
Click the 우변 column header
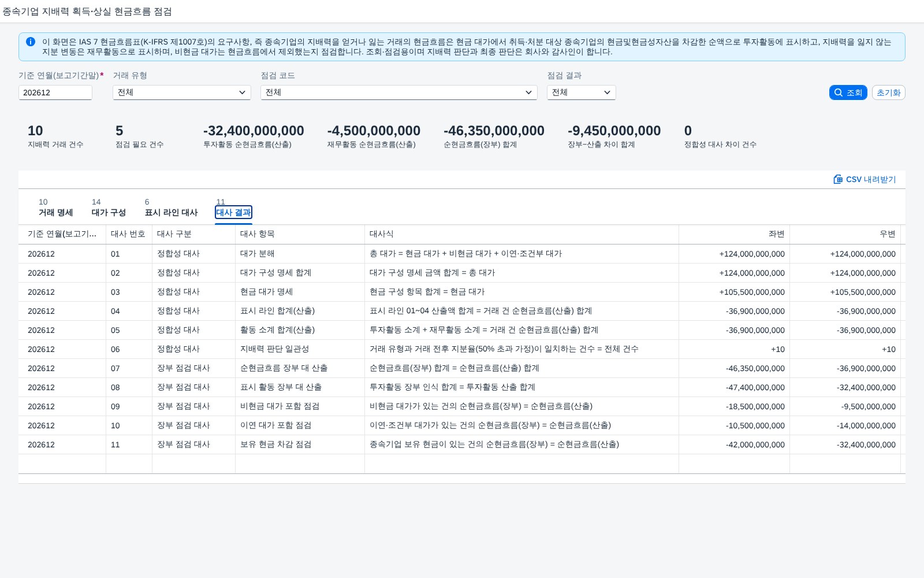tap(845, 234)
